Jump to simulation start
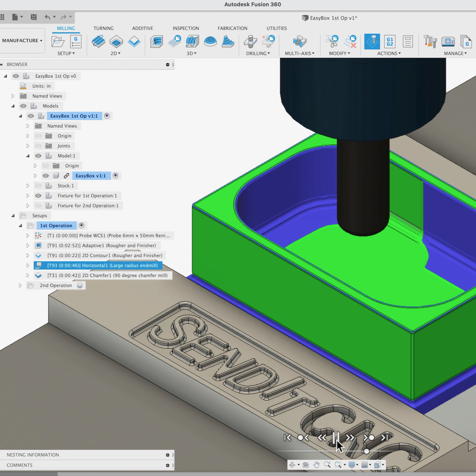This screenshot has width=476, height=476. (287, 438)
